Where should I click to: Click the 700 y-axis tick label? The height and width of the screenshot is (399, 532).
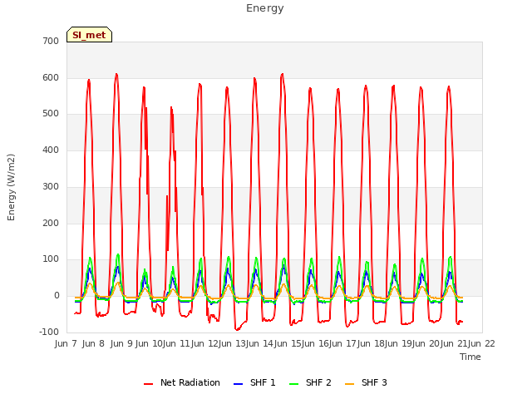pos(51,41)
